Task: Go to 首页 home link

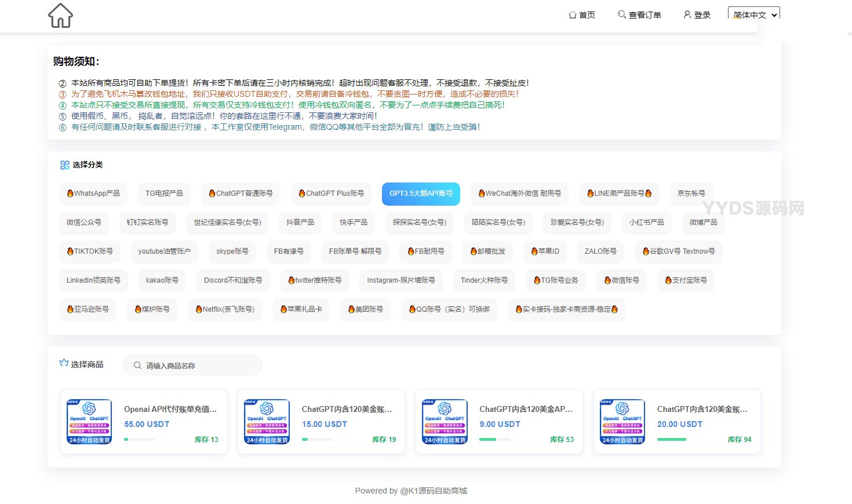Action: coord(582,15)
